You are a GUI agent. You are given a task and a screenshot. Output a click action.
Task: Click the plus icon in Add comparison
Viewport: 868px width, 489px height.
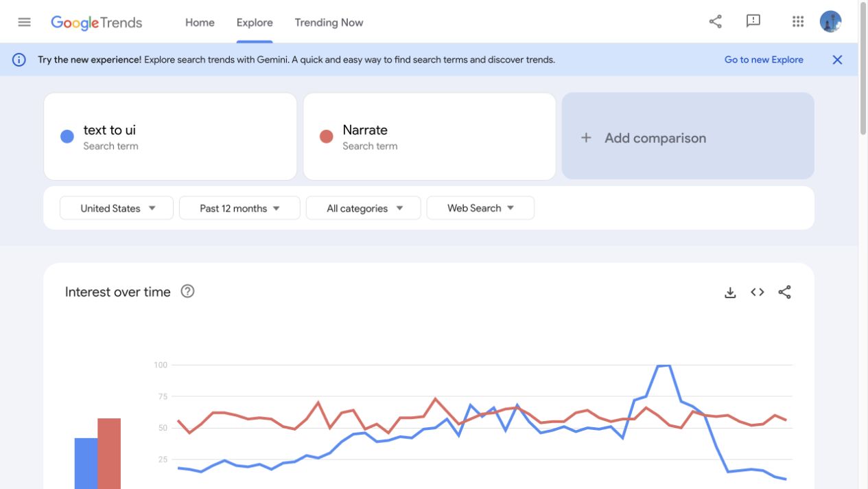tap(586, 138)
